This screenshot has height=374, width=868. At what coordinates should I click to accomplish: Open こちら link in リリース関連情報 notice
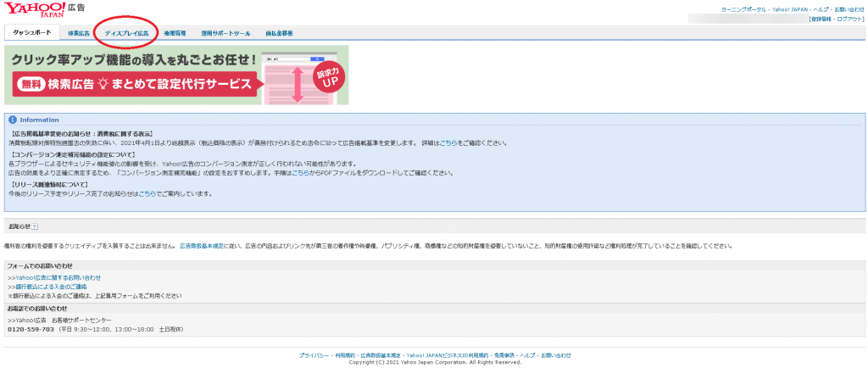point(147,193)
